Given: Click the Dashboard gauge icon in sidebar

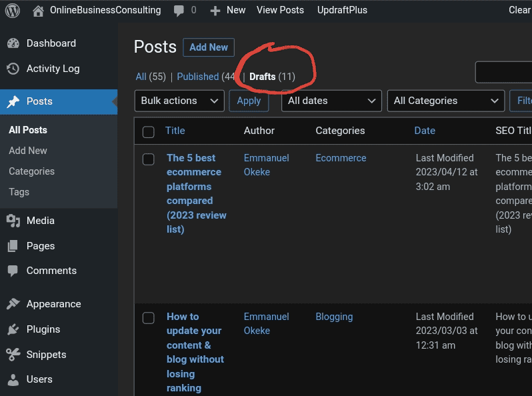Looking at the screenshot, I should point(13,43).
